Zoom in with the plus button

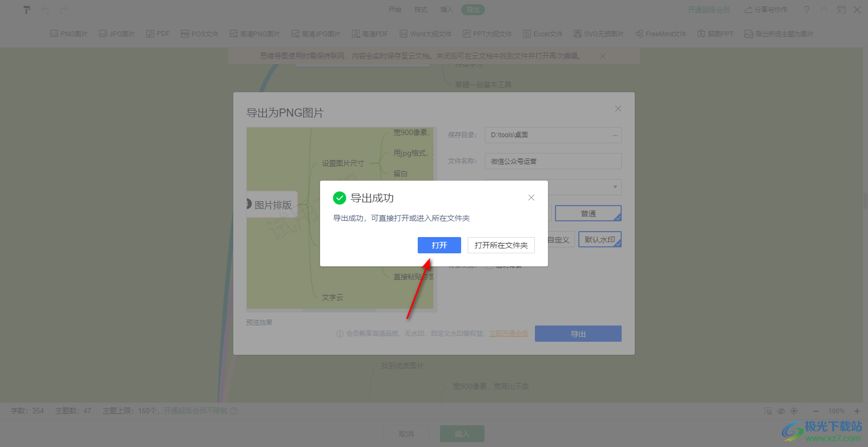point(857,411)
